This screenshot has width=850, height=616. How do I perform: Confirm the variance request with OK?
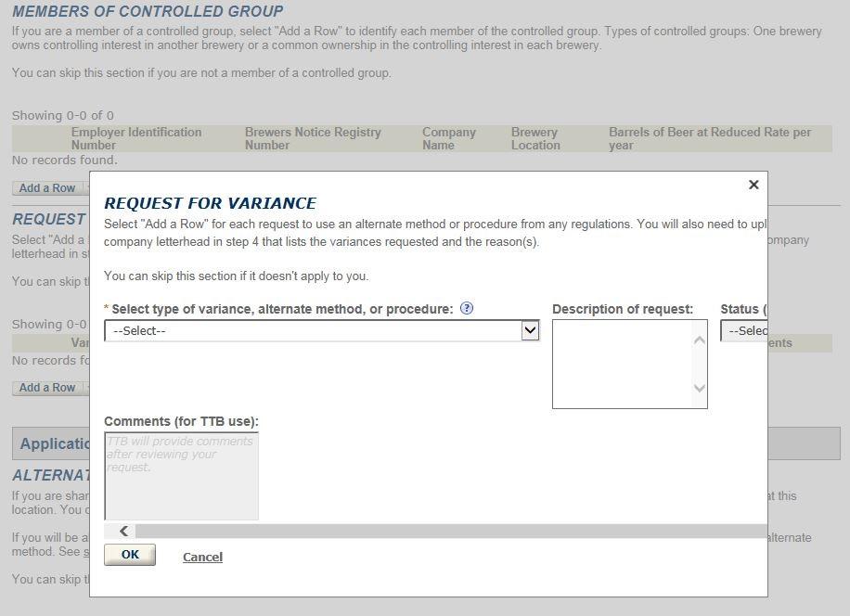tap(130, 555)
